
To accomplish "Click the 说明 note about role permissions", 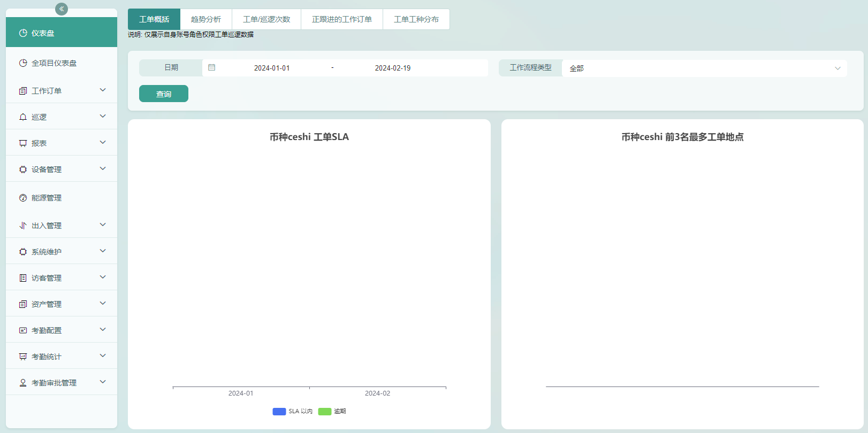I will coord(191,34).
